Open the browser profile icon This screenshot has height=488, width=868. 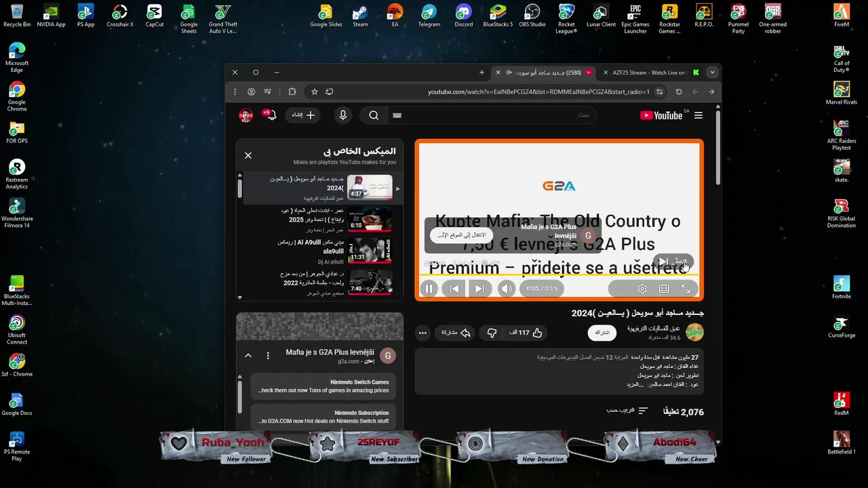pos(252,91)
